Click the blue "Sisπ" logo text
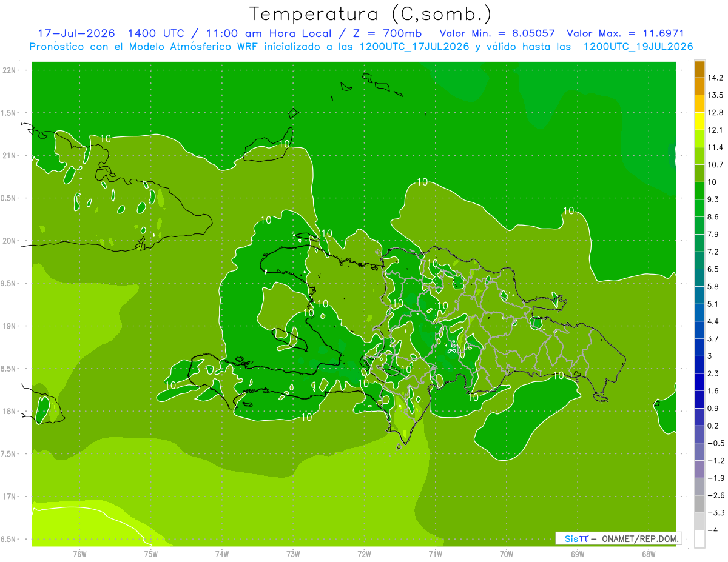 [x=576, y=538]
